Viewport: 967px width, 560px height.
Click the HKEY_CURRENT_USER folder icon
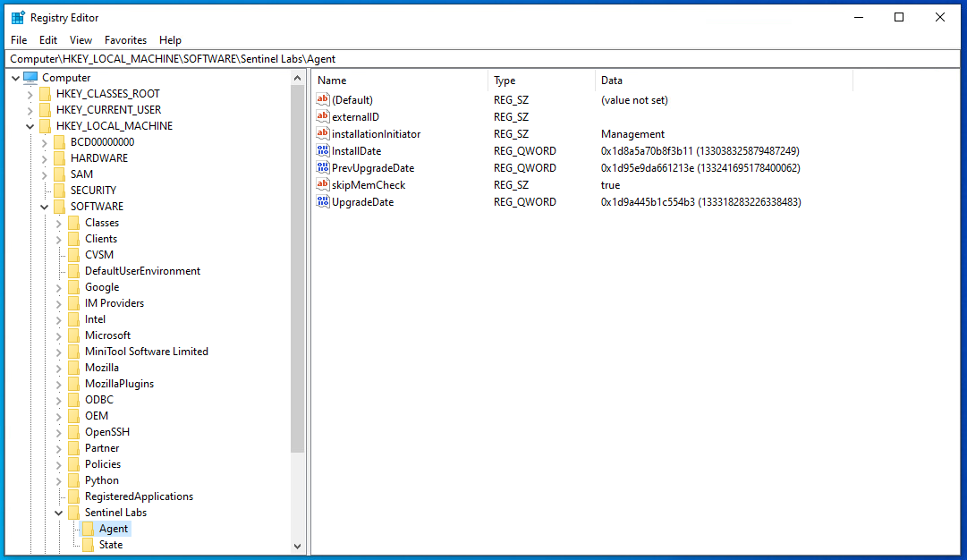click(x=45, y=110)
